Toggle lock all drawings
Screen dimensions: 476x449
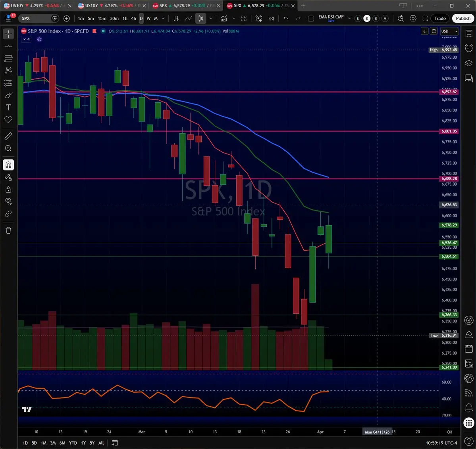(8, 190)
